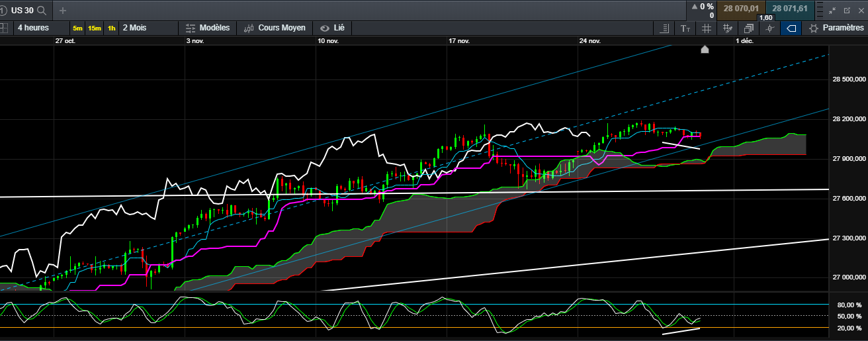The width and height of the screenshot is (868, 341).
Task: Pop out the chart into new window
Action: pyautogui.click(x=846, y=11)
